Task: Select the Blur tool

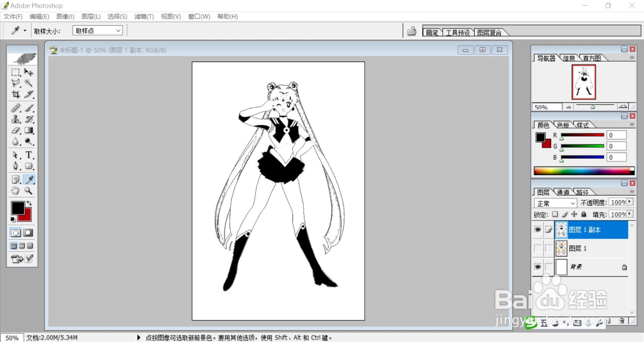Action: click(x=16, y=141)
